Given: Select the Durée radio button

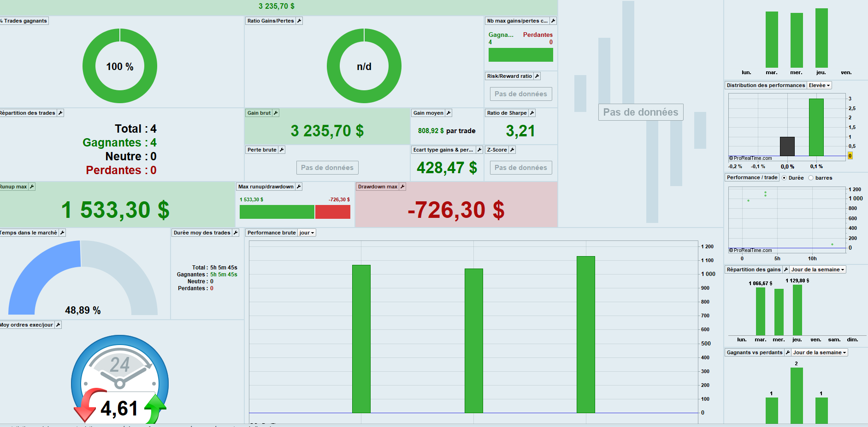Looking at the screenshot, I should [784, 178].
